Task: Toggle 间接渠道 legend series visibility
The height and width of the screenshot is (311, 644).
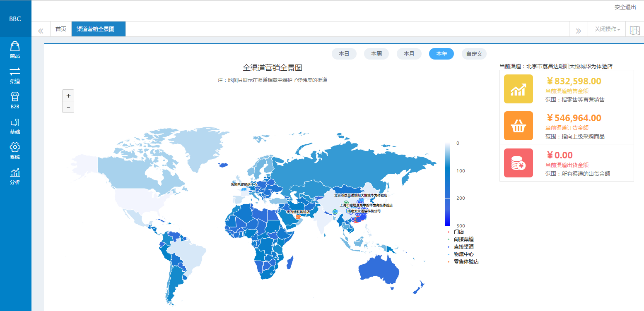Action: click(x=463, y=239)
